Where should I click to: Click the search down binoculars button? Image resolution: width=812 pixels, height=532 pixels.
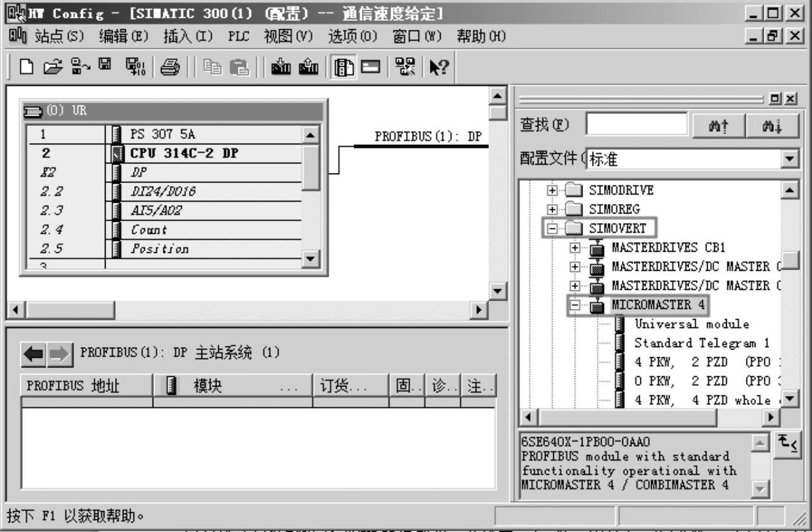774,126
